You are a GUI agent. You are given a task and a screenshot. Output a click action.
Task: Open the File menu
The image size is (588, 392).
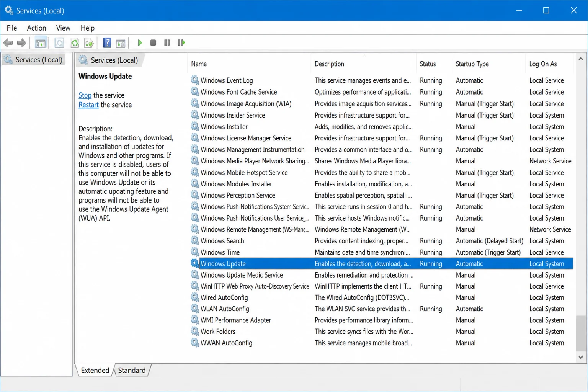point(12,28)
